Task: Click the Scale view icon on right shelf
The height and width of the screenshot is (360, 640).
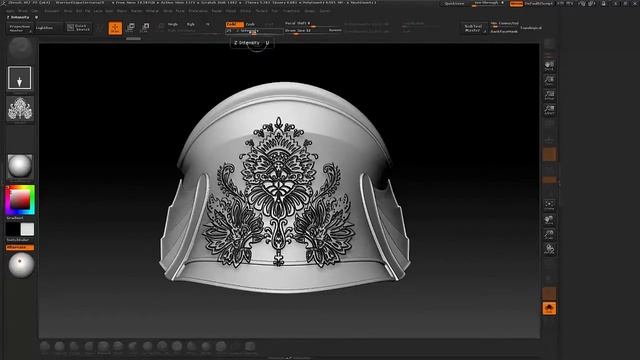Action: coord(549,235)
